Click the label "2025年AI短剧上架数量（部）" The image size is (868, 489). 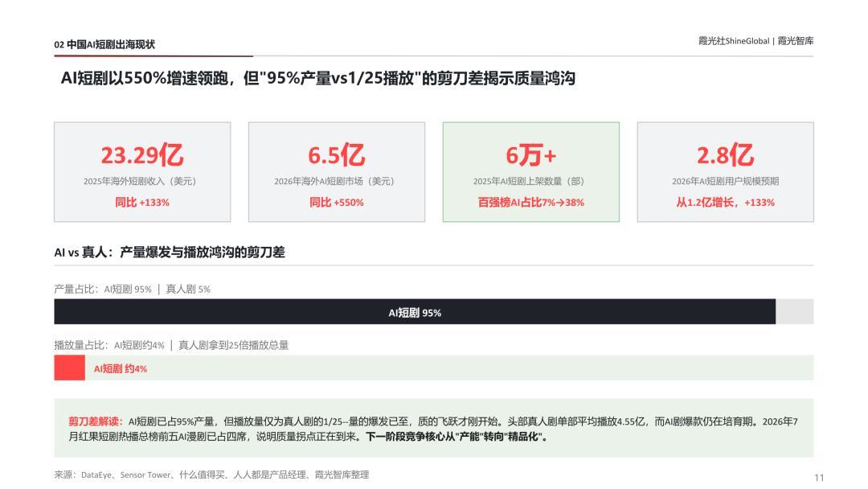click(x=531, y=181)
